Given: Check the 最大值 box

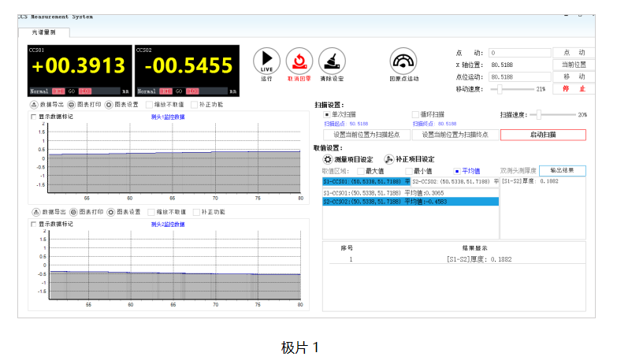Looking at the screenshot, I should (360, 171).
